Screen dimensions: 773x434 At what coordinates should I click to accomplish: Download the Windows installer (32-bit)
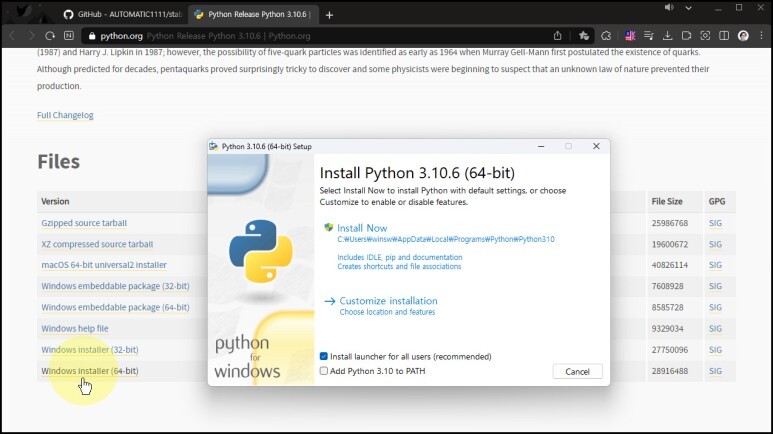point(90,350)
